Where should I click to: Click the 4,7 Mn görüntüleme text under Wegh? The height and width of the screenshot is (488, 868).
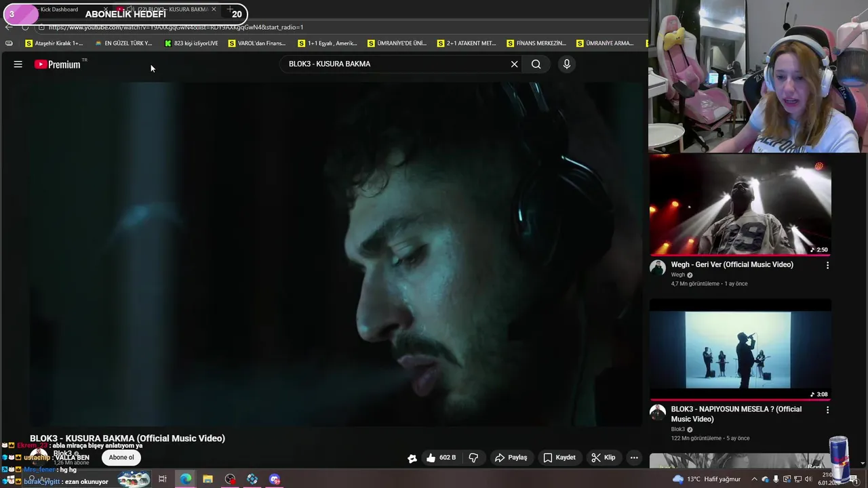click(x=695, y=284)
